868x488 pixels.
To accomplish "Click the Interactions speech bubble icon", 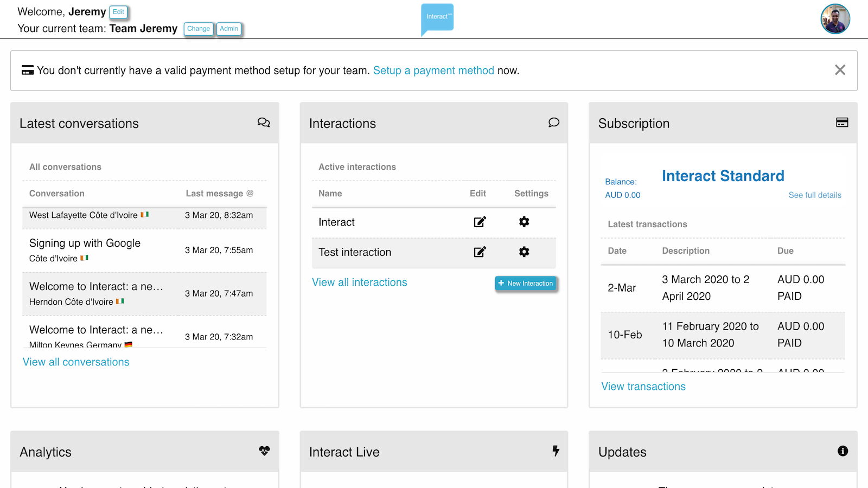I will (x=553, y=123).
